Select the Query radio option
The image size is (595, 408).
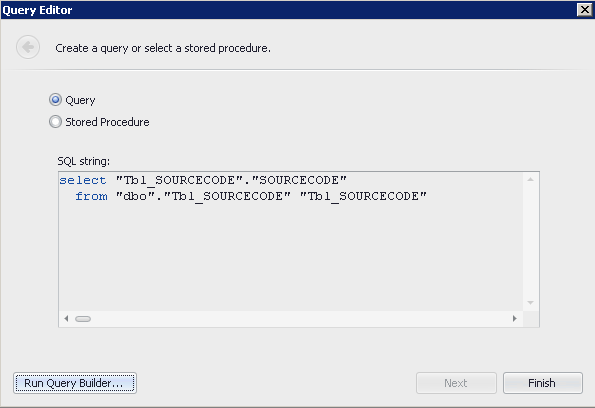point(55,100)
